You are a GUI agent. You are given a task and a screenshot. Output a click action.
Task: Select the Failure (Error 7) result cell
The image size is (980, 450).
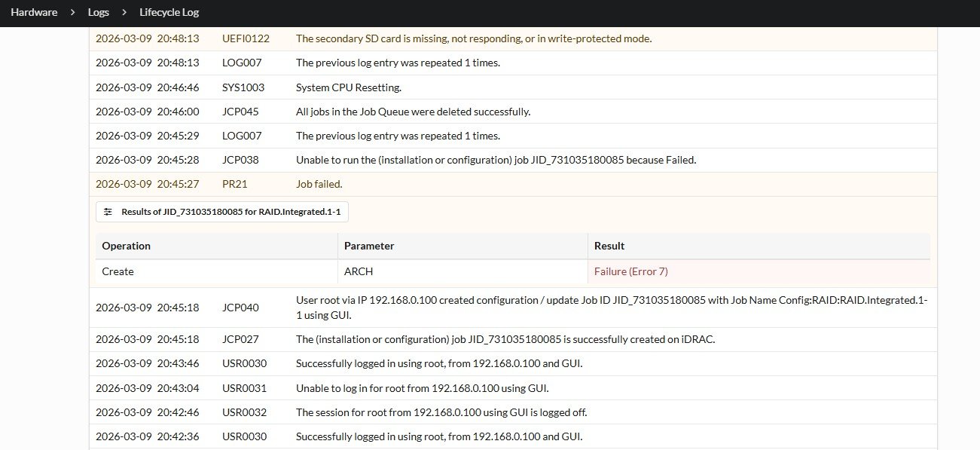tap(630, 271)
